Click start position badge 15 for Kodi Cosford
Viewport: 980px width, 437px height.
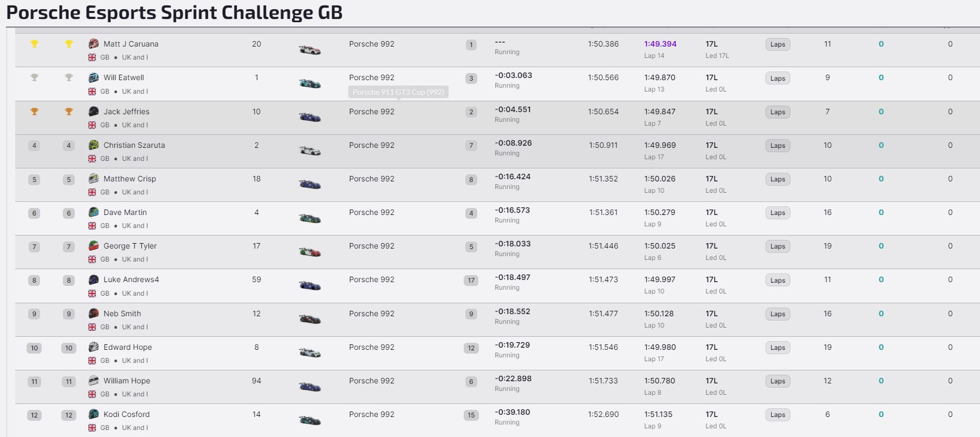click(471, 415)
